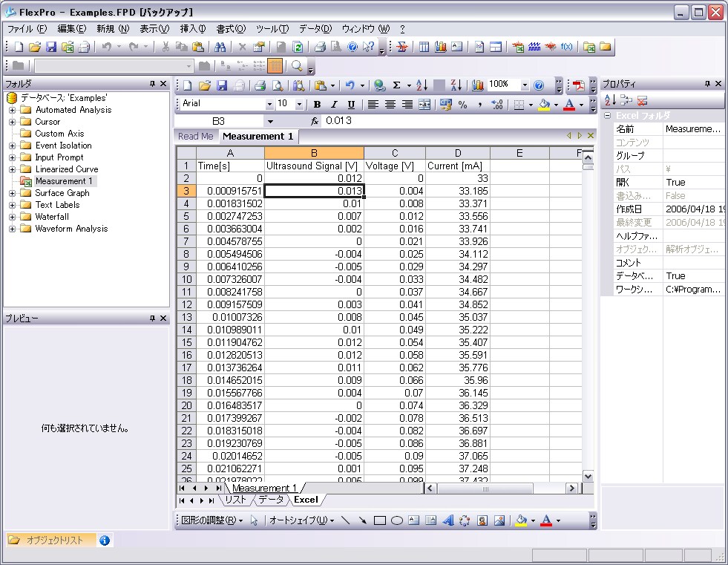Collapse the Excel フォルダ property group
This screenshot has height=565, width=728.
(607, 115)
